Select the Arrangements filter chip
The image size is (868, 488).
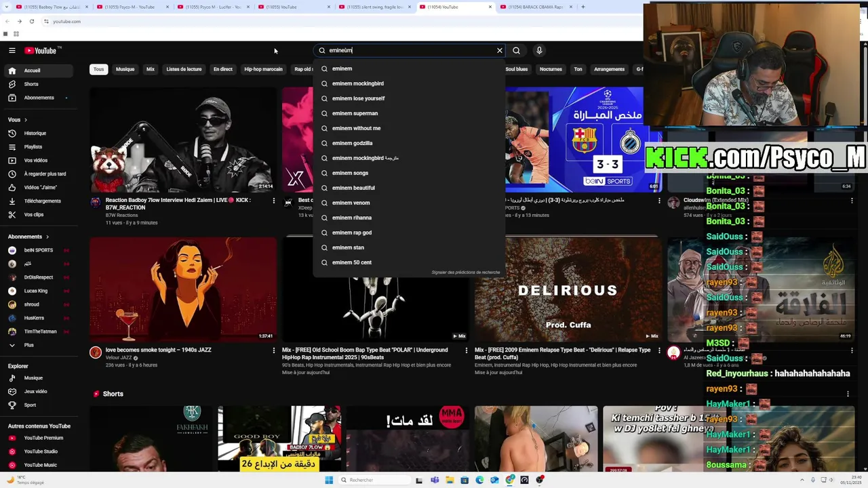[609, 69]
